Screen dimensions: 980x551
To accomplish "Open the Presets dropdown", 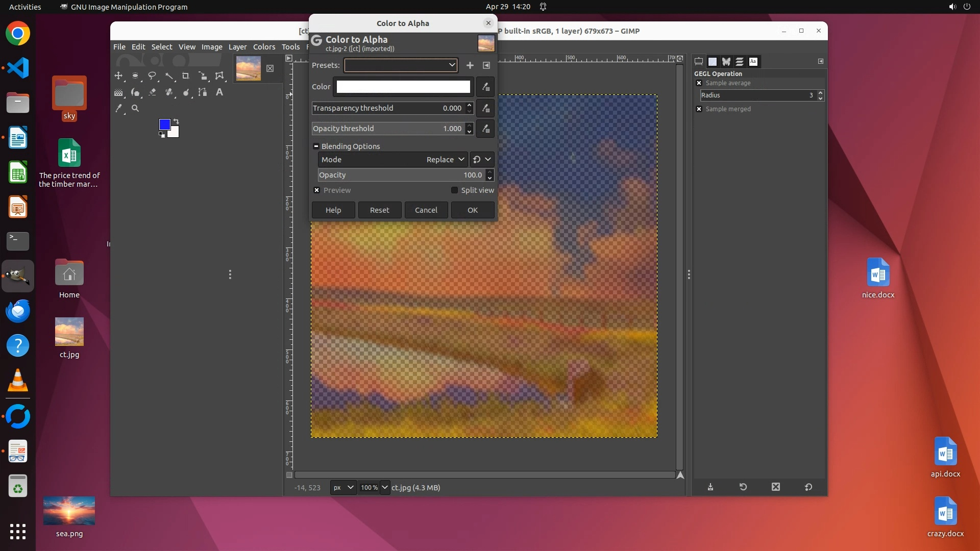I will tap(401, 65).
